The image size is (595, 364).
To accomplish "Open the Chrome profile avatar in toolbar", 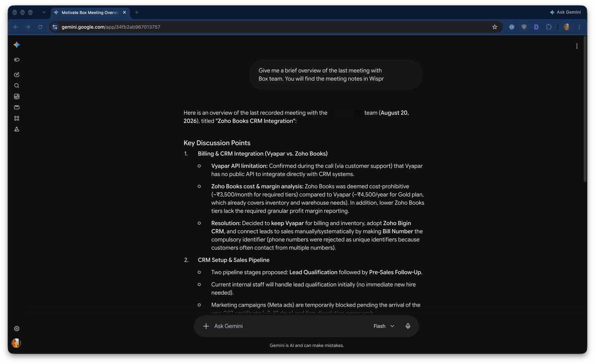I will 567,27.
